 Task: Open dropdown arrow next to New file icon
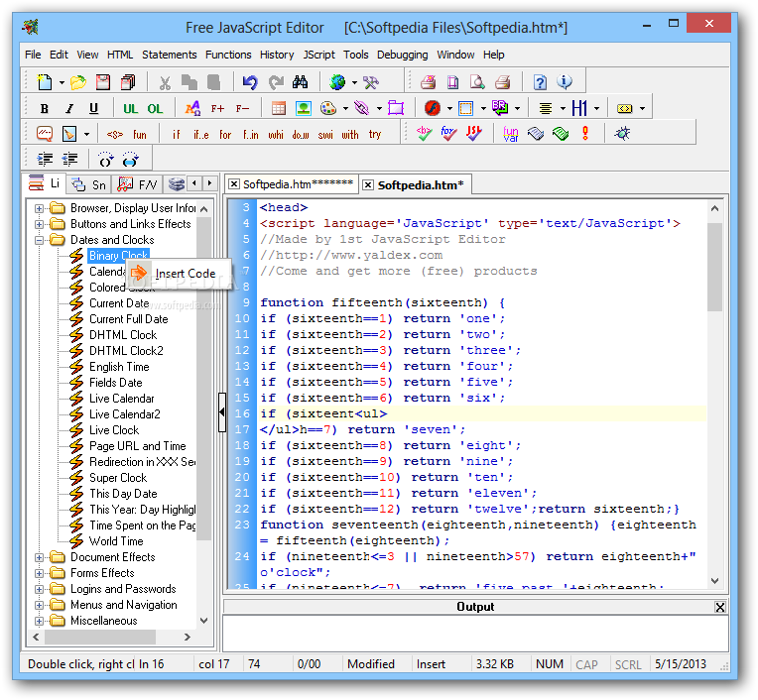pyautogui.click(x=62, y=83)
